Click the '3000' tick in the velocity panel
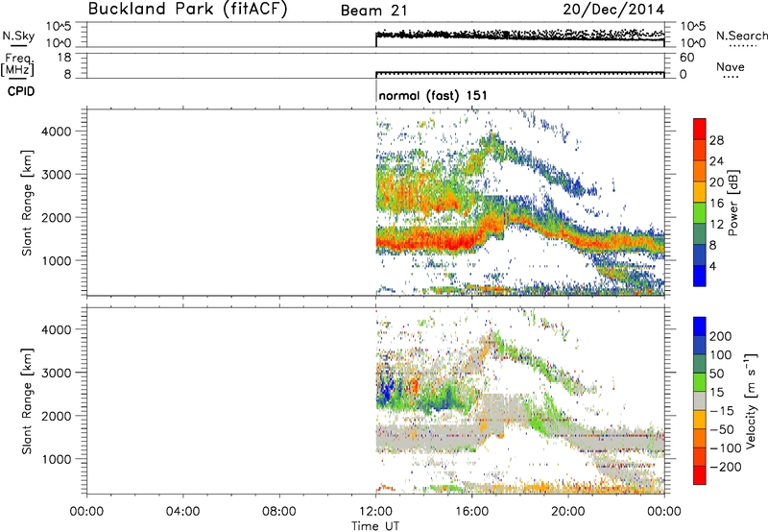Viewport: 768px width, 532px height. point(57,373)
